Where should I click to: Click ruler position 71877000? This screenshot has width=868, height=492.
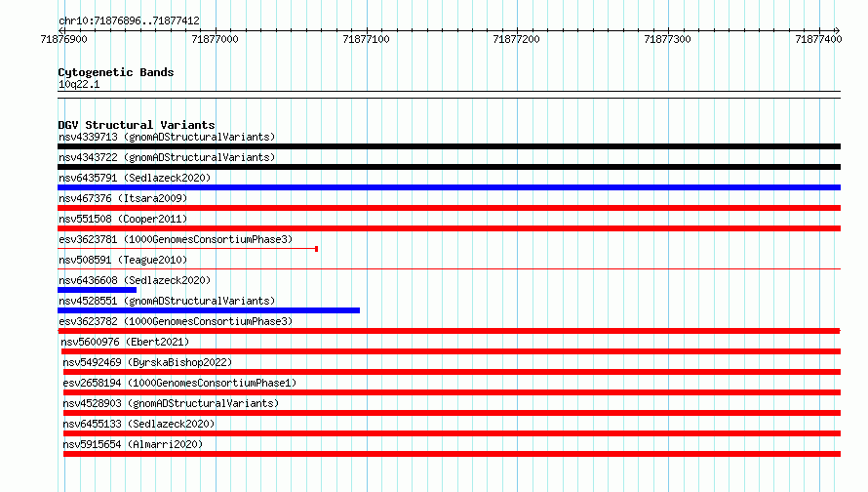pos(215,39)
